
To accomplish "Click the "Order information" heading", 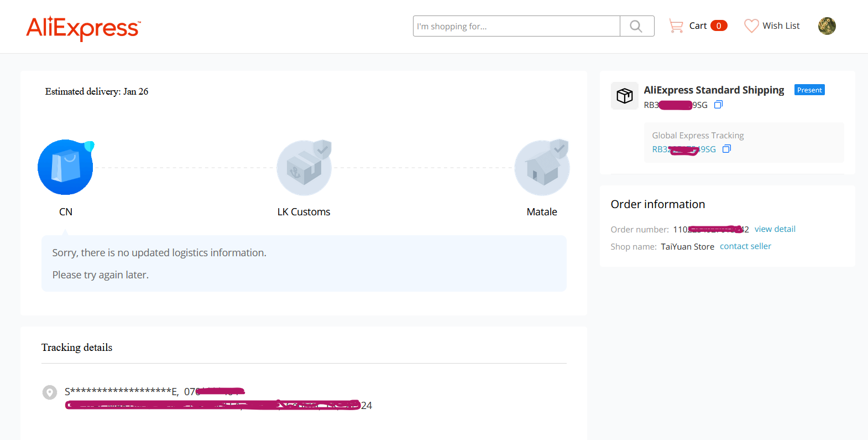I will point(658,204).
